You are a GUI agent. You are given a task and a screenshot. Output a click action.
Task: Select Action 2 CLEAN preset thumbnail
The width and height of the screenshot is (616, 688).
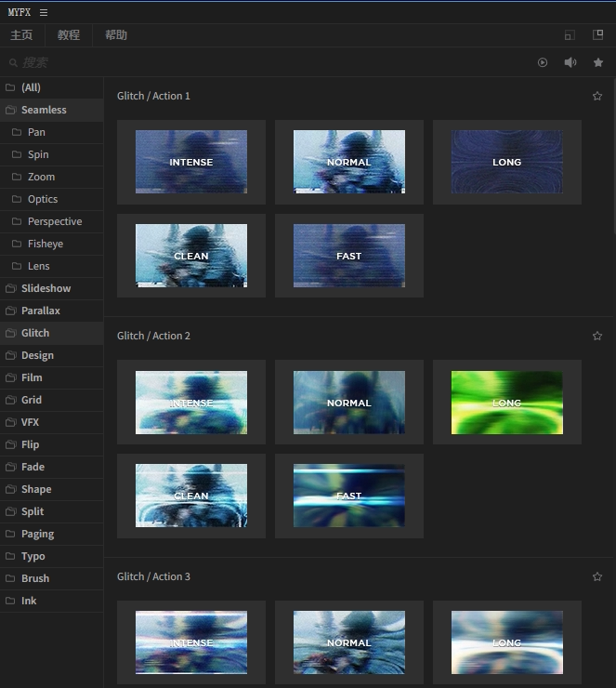click(191, 496)
